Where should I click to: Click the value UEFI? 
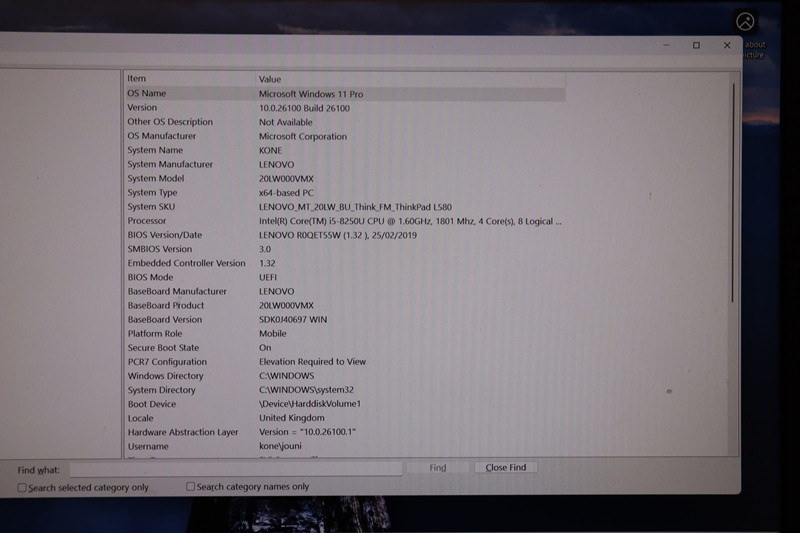tap(268, 277)
